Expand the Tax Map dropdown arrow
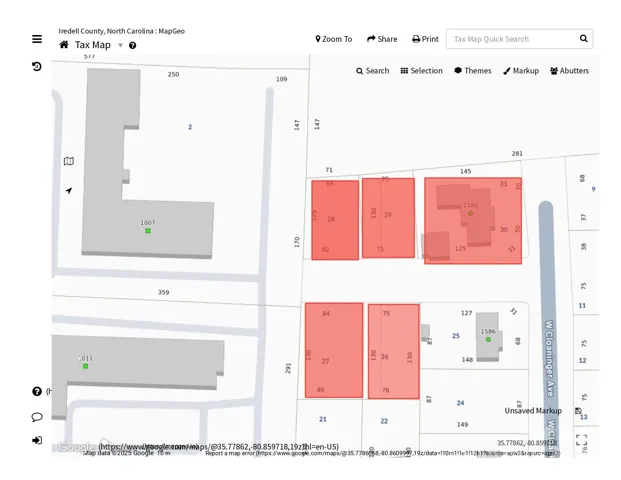Screen dimensions: 621x480 tap(121, 45)
